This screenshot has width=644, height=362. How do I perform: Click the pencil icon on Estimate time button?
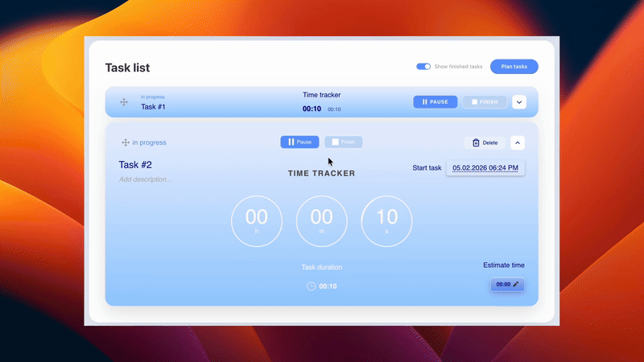516,284
